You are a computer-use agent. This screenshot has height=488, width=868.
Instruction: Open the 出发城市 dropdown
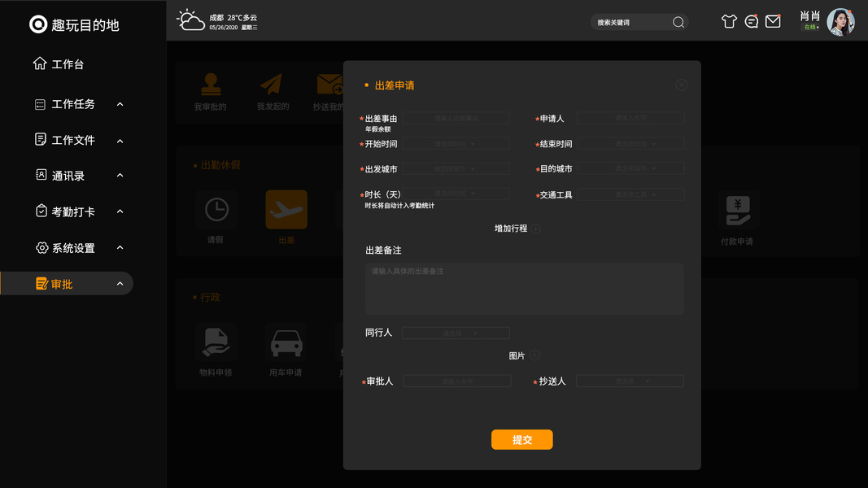click(x=456, y=168)
